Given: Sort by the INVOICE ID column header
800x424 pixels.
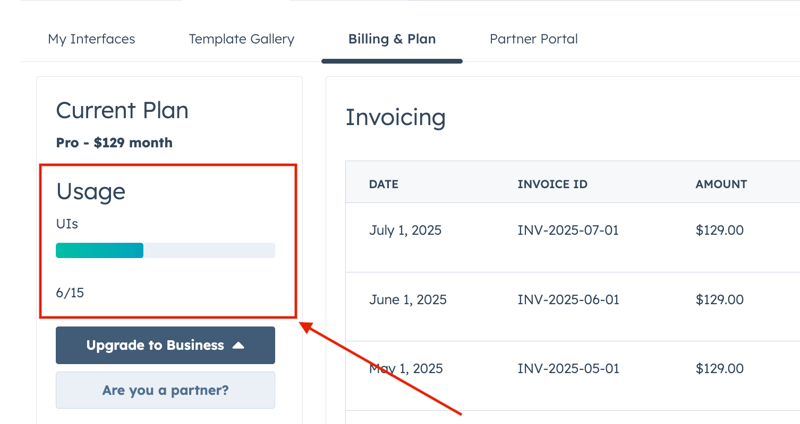Looking at the screenshot, I should point(553,184).
